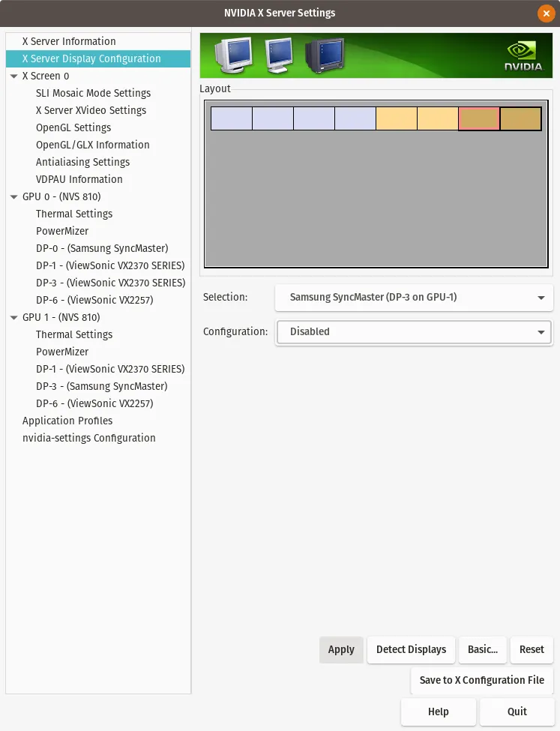Select DP-3 Samsung SyncMaster on GPU 1
This screenshot has height=731, width=560.
tap(102, 386)
